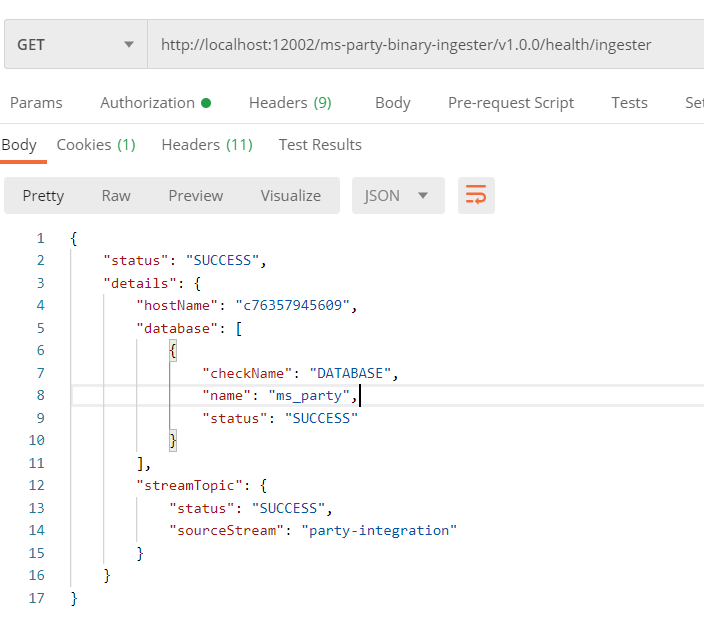Expand the JSON format dropdown
This screenshot has width=704, height=621.
tap(397, 196)
